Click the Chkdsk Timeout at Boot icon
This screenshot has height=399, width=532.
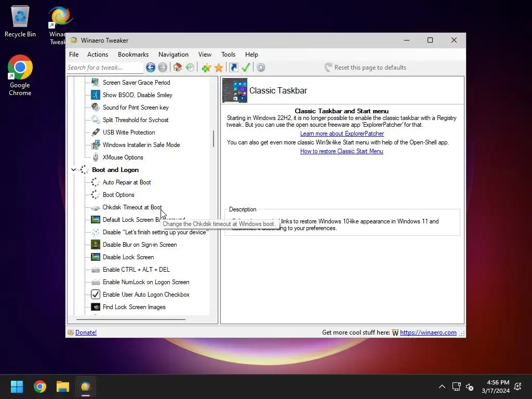click(96, 207)
